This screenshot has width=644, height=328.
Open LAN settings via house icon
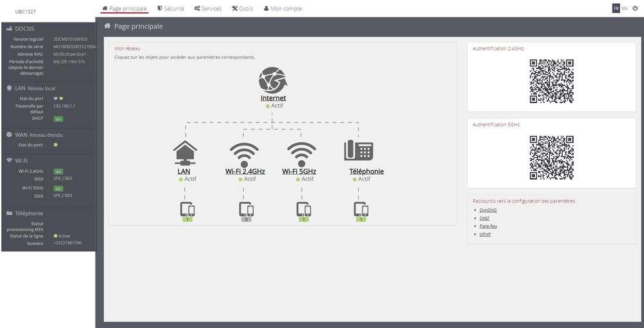pos(185,153)
